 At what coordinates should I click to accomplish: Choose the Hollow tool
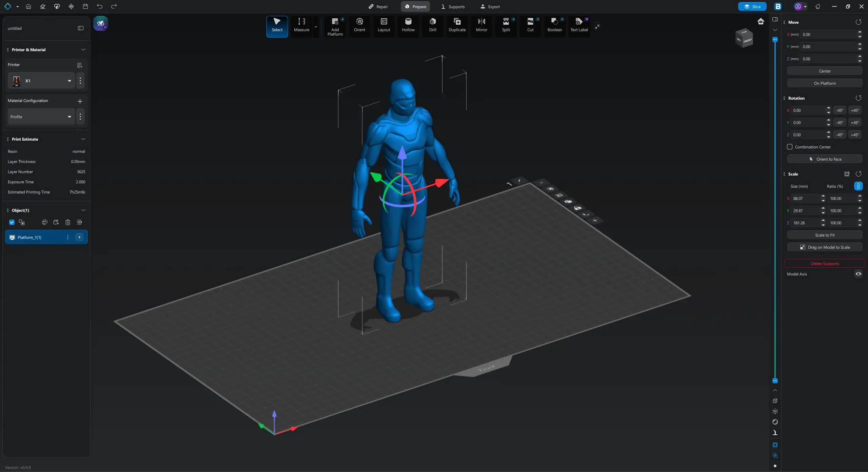click(408, 26)
